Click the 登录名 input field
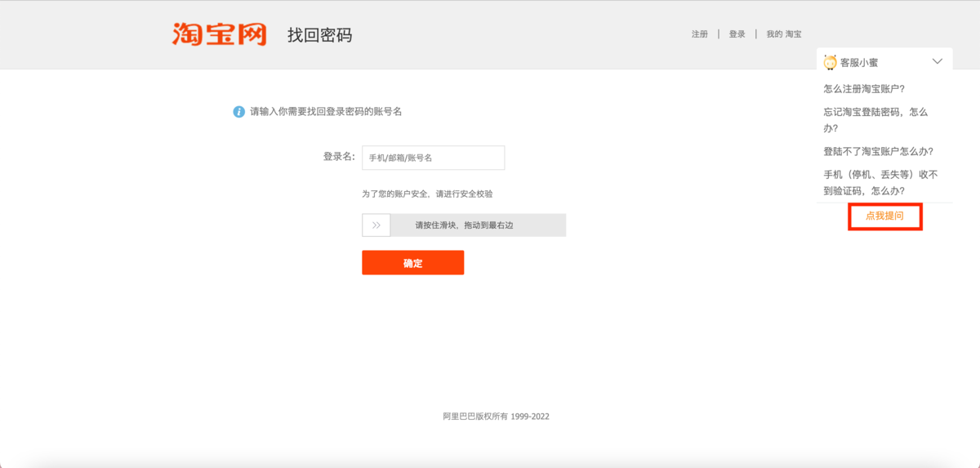This screenshot has width=980, height=468. 434,158
